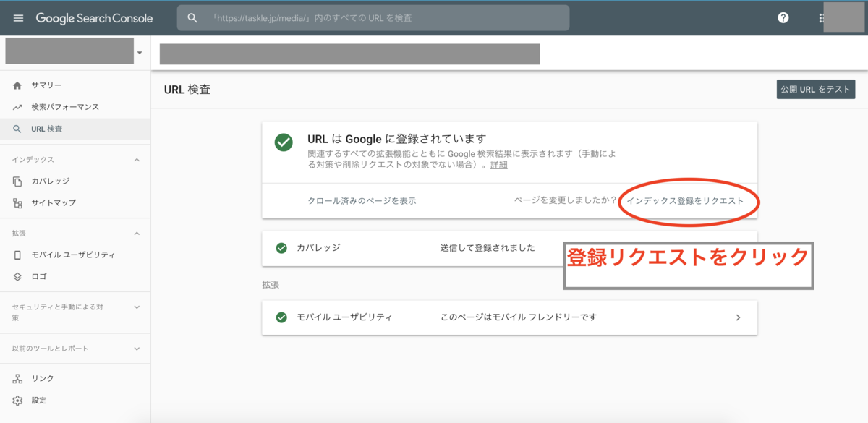The height and width of the screenshot is (423, 868).
Task: Click green check next to URL は Google に登録されています
Action: click(x=284, y=142)
